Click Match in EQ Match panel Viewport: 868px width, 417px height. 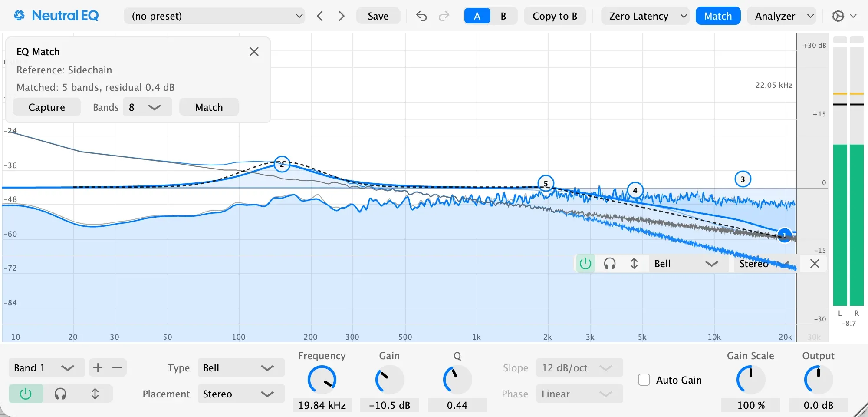[209, 107]
